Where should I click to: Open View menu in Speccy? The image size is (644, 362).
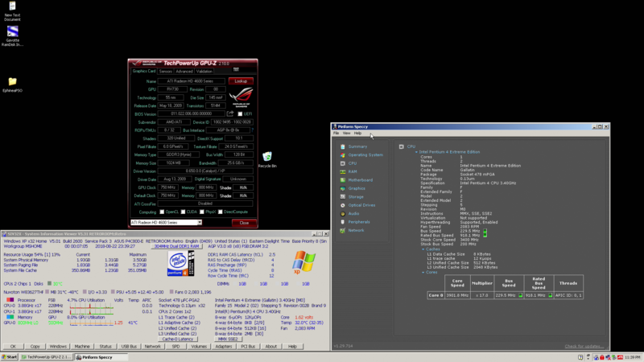coord(347,134)
